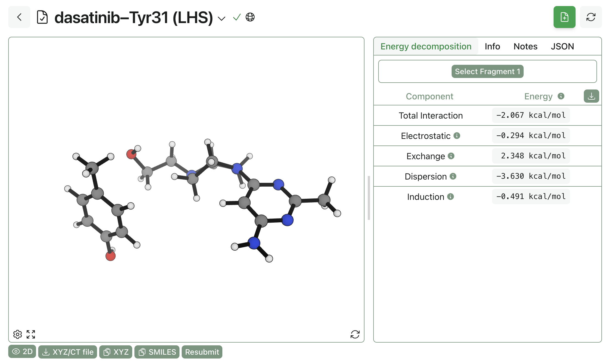Toggle the 2D view button

click(22, 352)
